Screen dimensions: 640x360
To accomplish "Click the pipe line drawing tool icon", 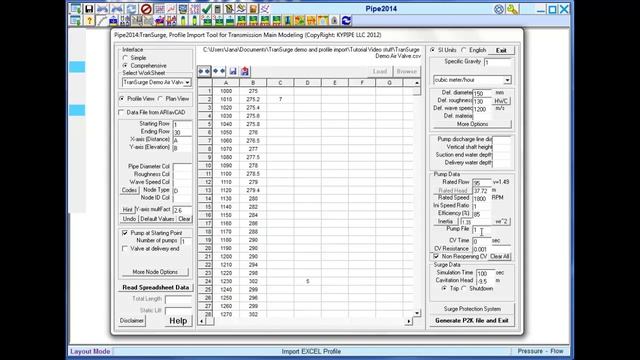I will tap(102, 20).
